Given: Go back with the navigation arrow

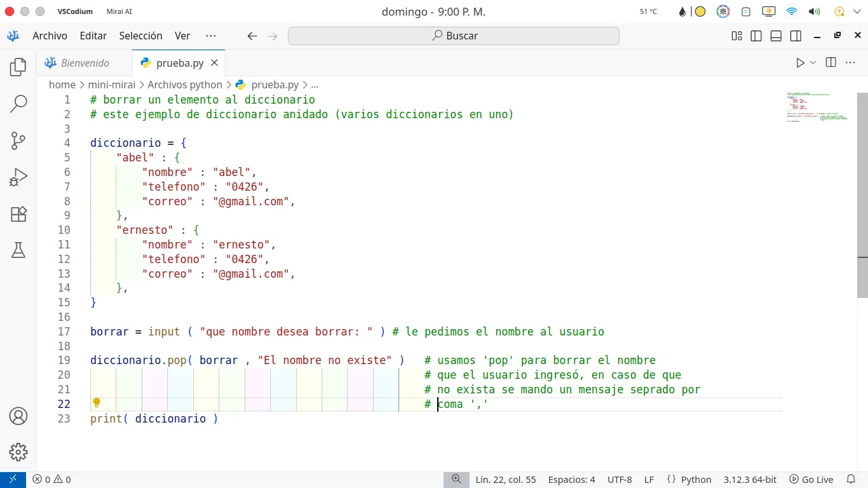Looking at the screenshot, I should [252, 36].
